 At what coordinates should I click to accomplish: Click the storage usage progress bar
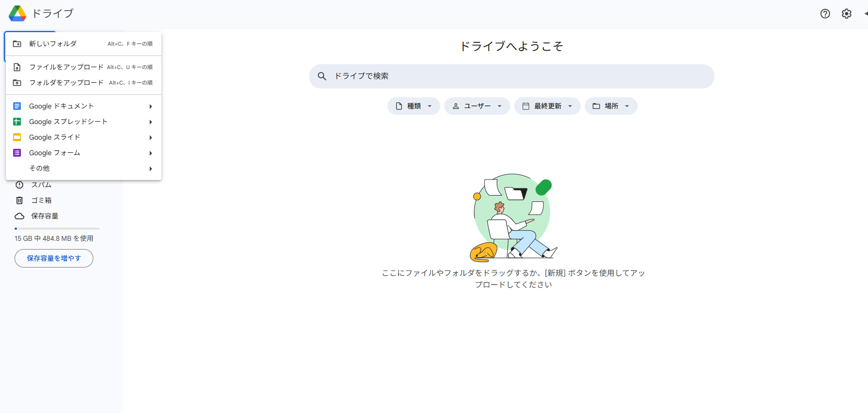coord(57,228)
